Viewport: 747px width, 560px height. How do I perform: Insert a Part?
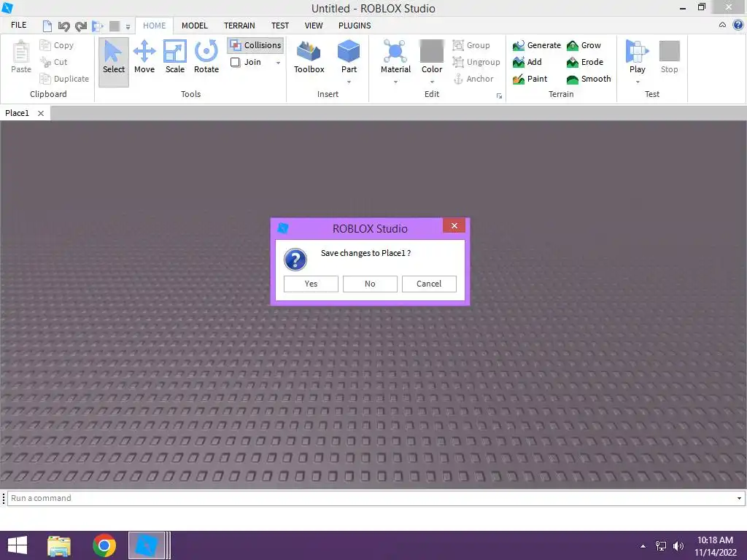349,56
